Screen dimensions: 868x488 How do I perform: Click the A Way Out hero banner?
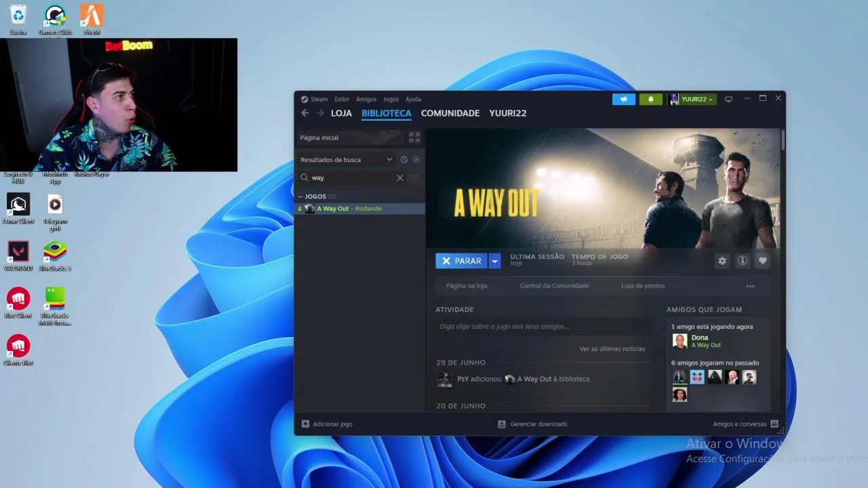click(x=603, y=188)
